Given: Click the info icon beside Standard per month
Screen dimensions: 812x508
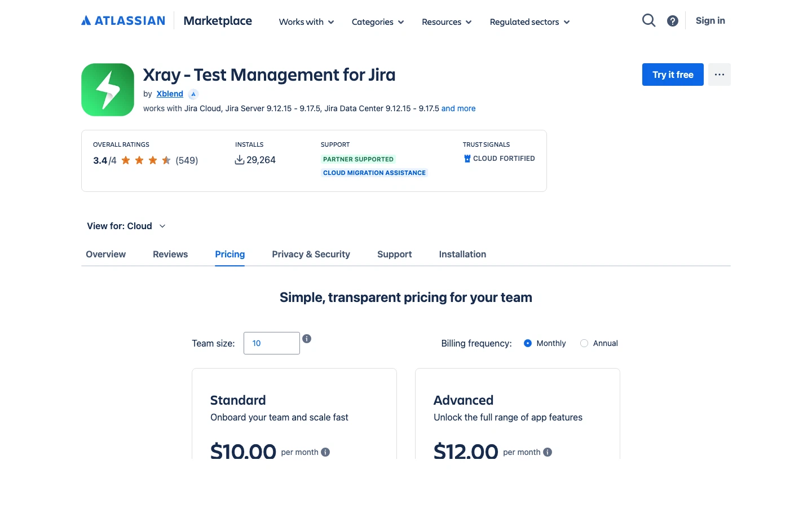Looking at the screenshot, I should point(325,452).
